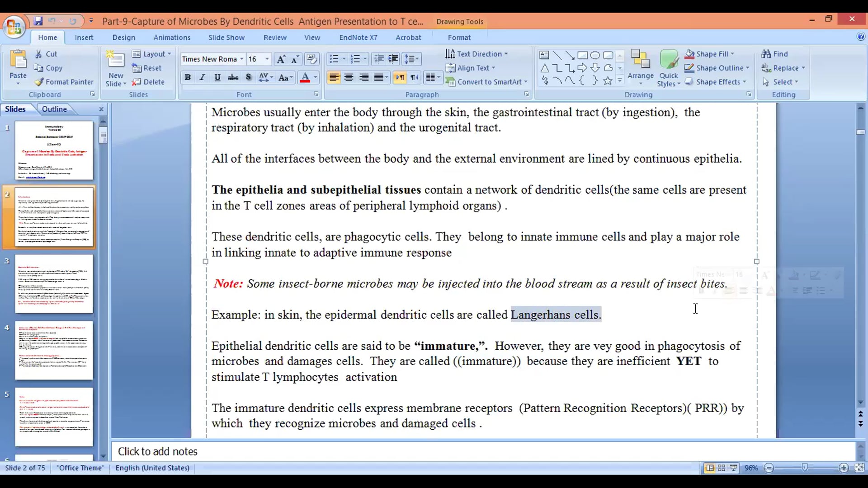
Task: Switch to Animations tab
Action: 172,38
